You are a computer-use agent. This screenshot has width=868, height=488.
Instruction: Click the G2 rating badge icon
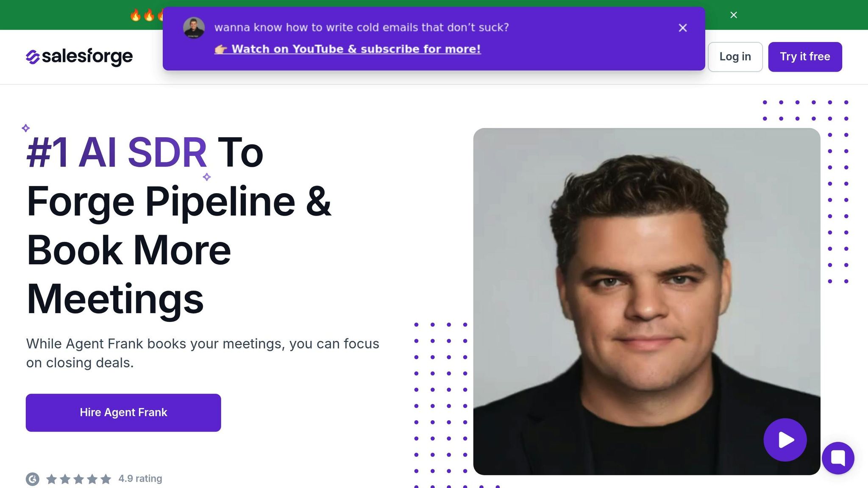pos(33,479)
